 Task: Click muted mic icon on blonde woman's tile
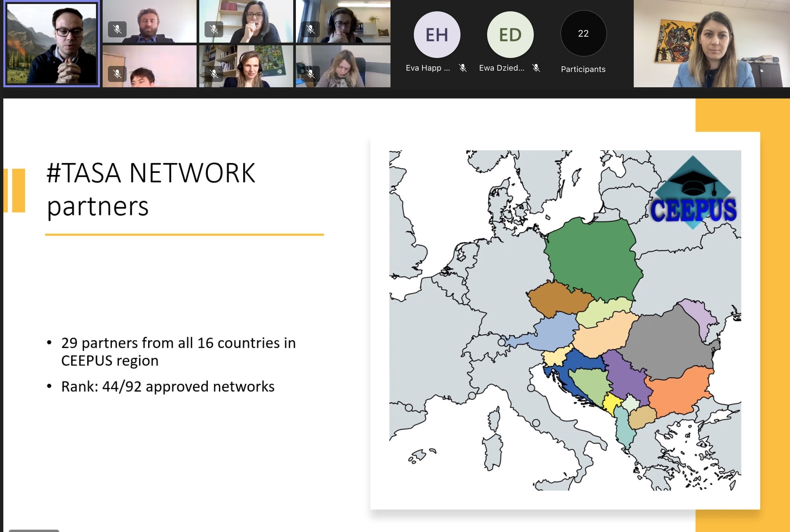tap(310, 74)
